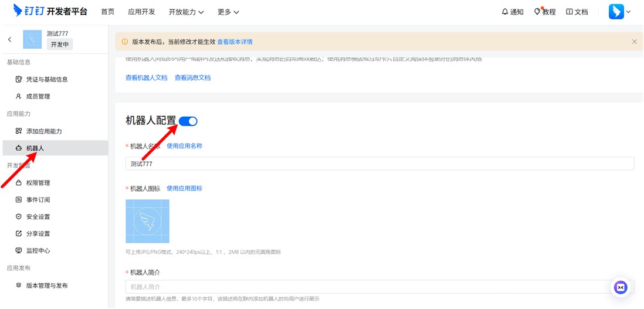Go to 首页 in top navigation
This screenshot has height=309, width=644.
[108, 12]
